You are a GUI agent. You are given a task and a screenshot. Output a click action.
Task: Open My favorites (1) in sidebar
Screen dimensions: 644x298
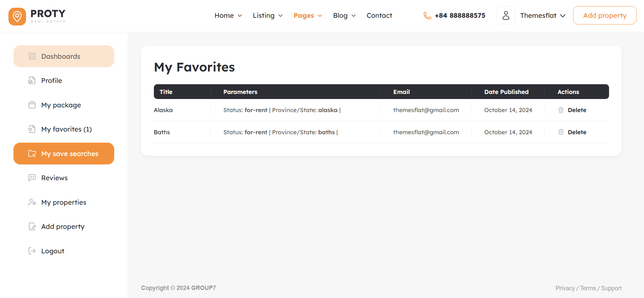pos(66,129)
